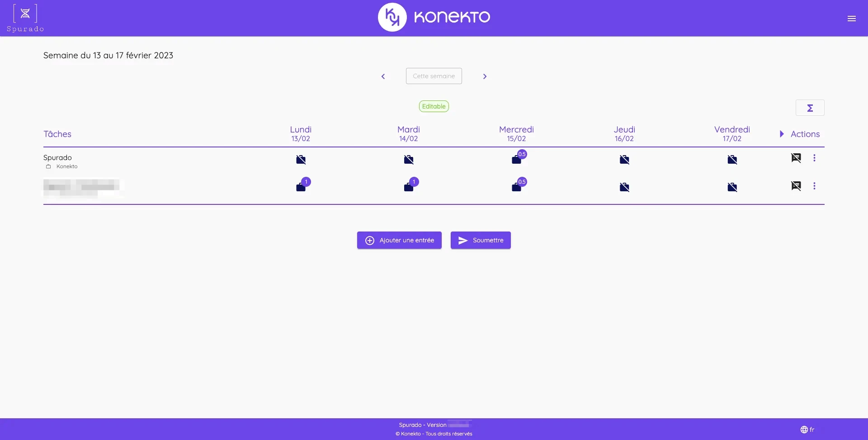
Task: Click the Soumettre button
Action: 481,240
